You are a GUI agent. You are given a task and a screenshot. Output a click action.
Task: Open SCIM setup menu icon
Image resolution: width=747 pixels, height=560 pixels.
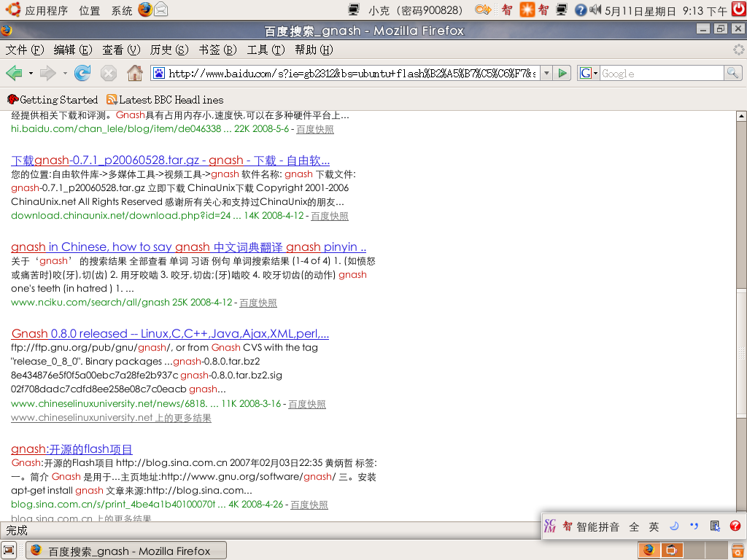(x=715, y=526)
